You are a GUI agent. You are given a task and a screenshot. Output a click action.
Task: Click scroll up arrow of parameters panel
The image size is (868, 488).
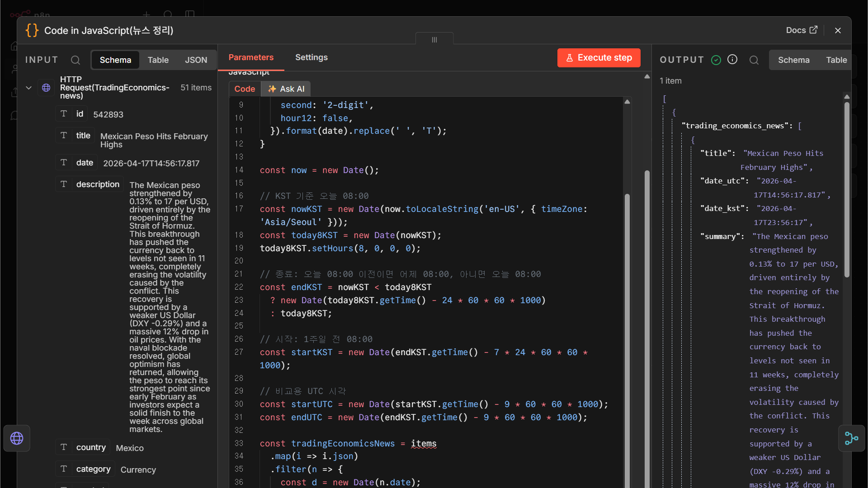tap(647, 77)
